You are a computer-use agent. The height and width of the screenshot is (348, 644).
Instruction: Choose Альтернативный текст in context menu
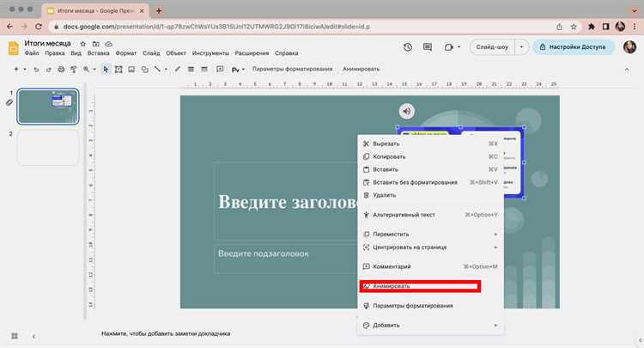430,215
